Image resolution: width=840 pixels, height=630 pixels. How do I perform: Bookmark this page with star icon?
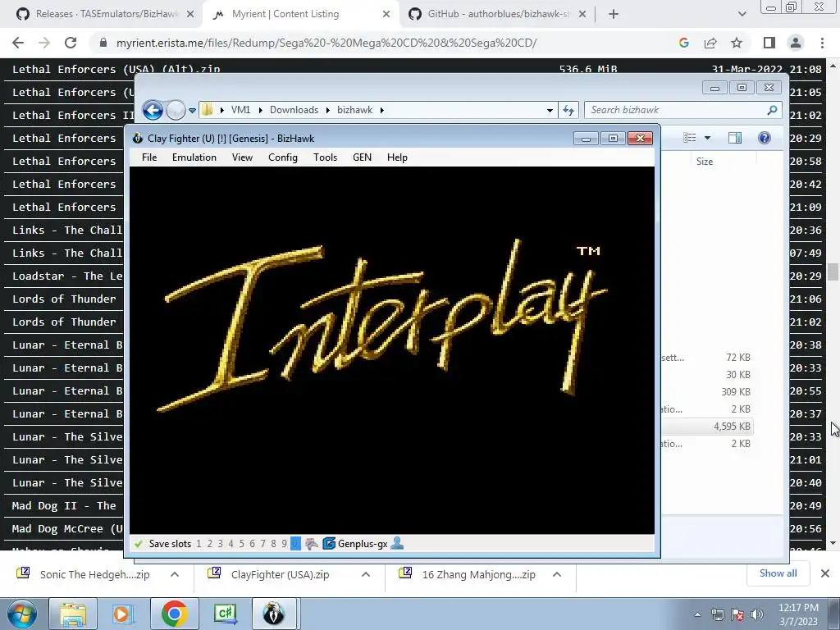point(737,43)
